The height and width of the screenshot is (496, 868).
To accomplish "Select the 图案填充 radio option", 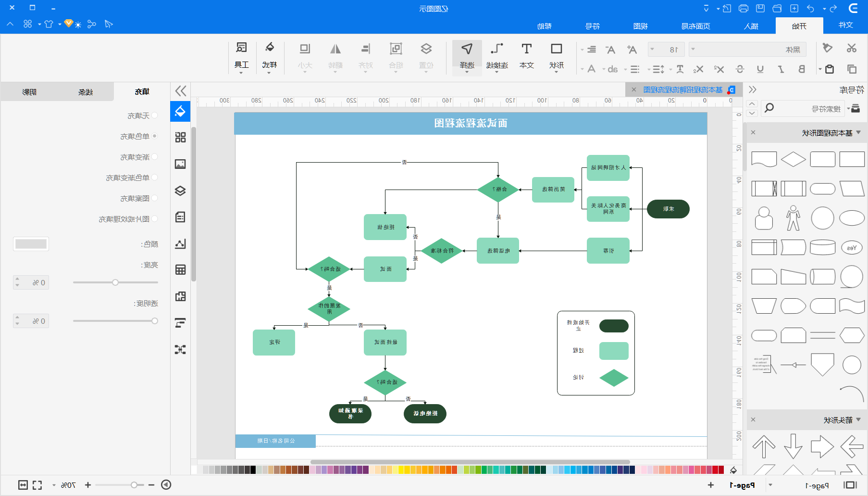I will (x=154, y=198).
